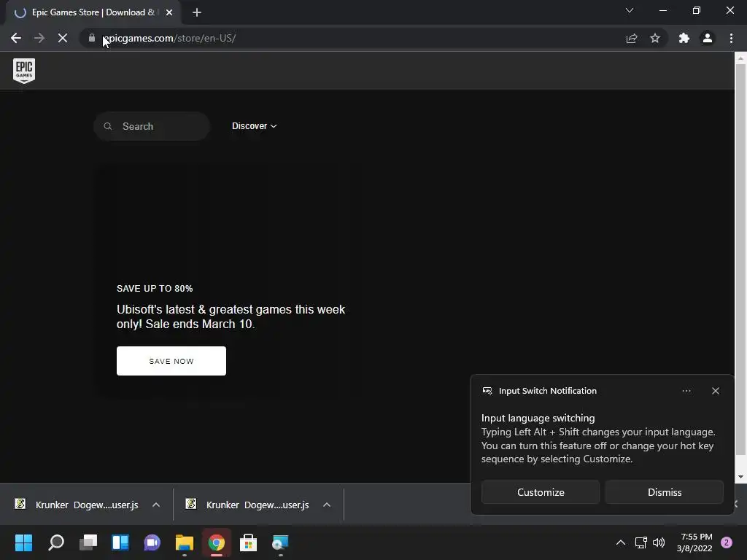Open network status tray icon
Screen dimensions: 747x560
coord(640,542)
